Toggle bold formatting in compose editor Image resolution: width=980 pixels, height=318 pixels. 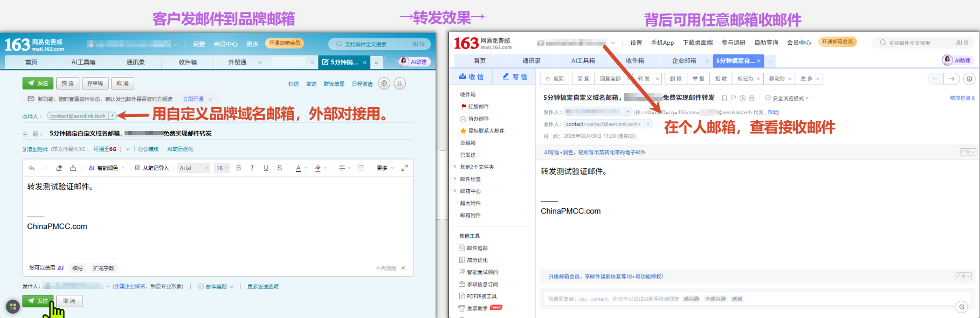(238, 168)
